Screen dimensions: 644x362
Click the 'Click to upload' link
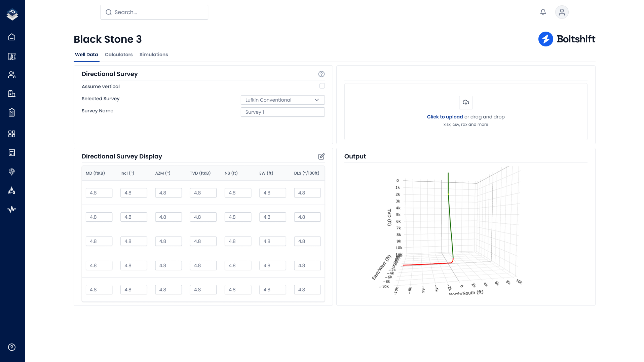[445, 117]
